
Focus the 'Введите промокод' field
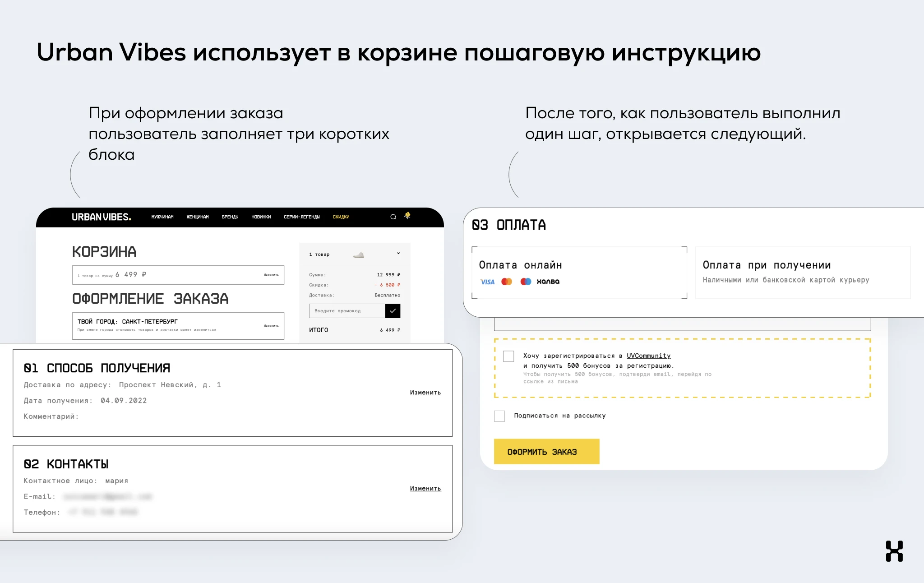coord(347,311)
